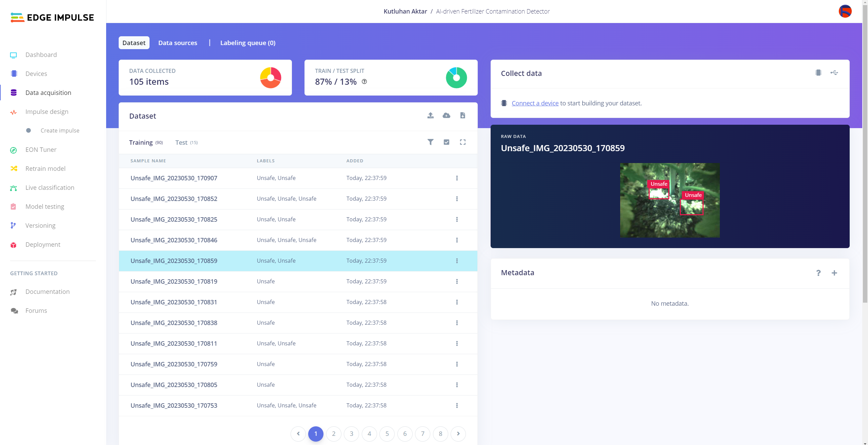Click the export dataset file icon
This screenshot has height=445, width=868.
point(462,116)
